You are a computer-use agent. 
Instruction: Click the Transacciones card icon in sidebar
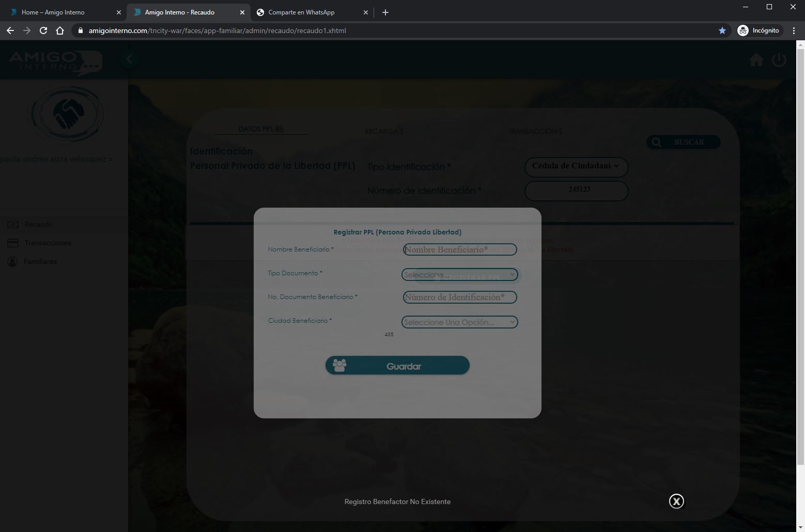13,243
